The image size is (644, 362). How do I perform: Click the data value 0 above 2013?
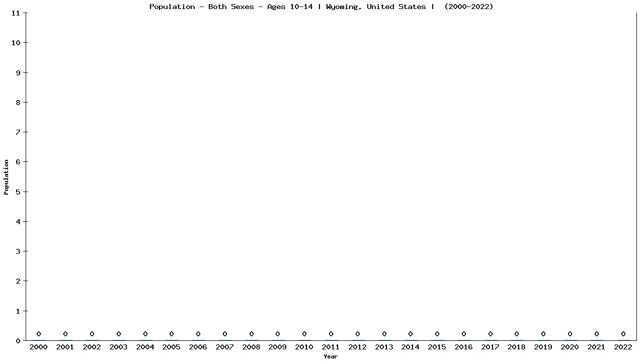(384, 334)
